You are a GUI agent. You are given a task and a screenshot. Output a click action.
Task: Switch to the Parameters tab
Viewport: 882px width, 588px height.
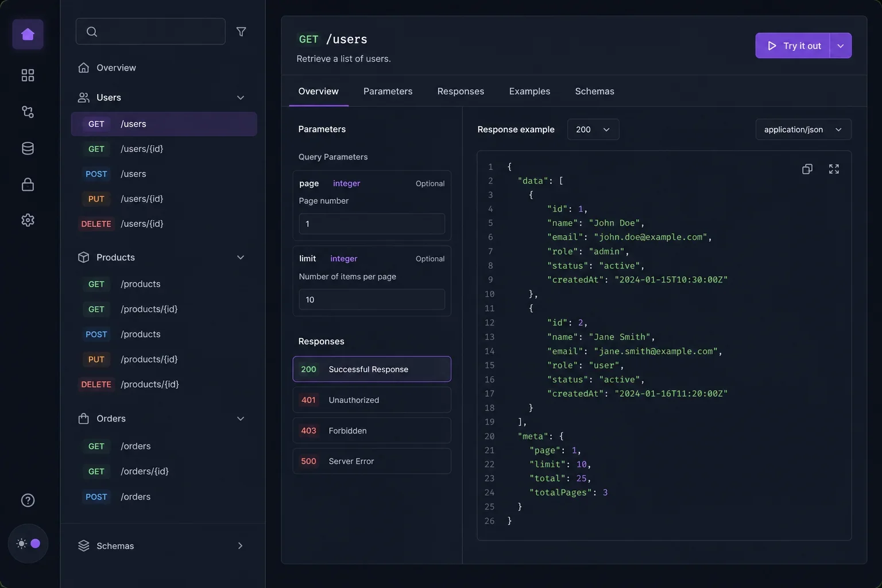coord(388,91)
